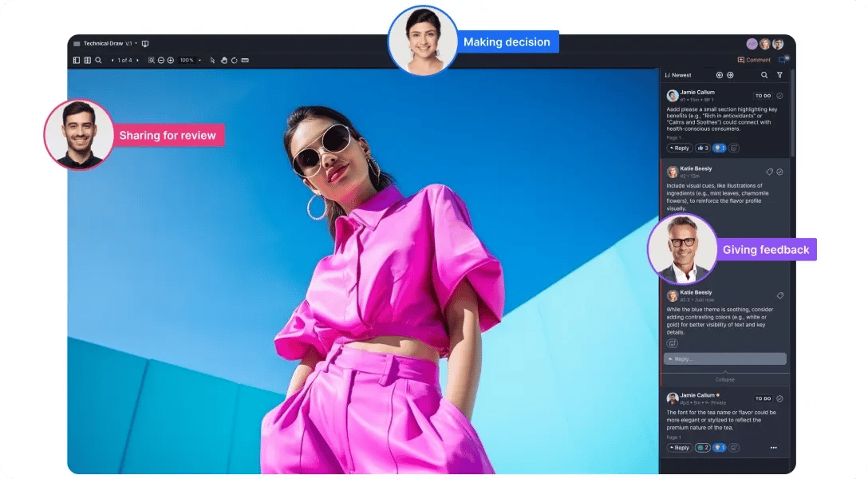Expand the V.1 version dropdown
The image size is (868, 479).
131,43
